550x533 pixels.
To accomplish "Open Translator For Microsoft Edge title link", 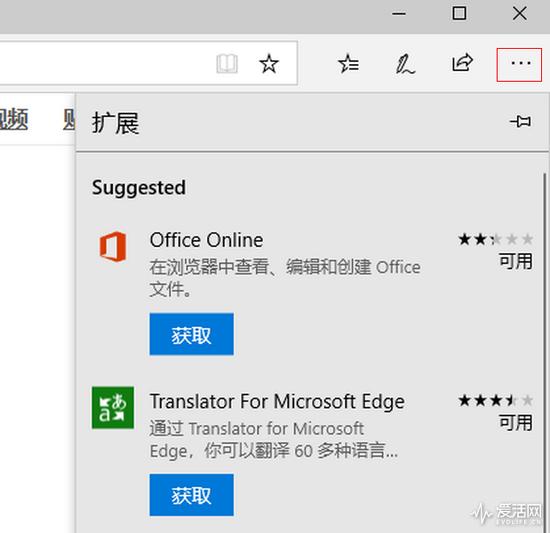I will pyautogui.click(x=277, y=402).
